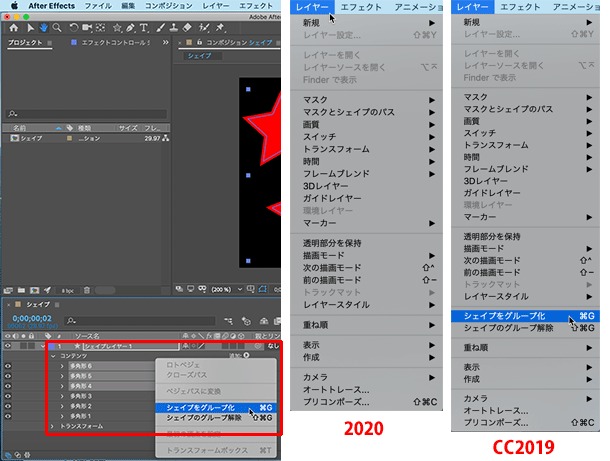Expand the トランスフォーム property group
Screen dimensions: 610x461
[x=53, y=426]
